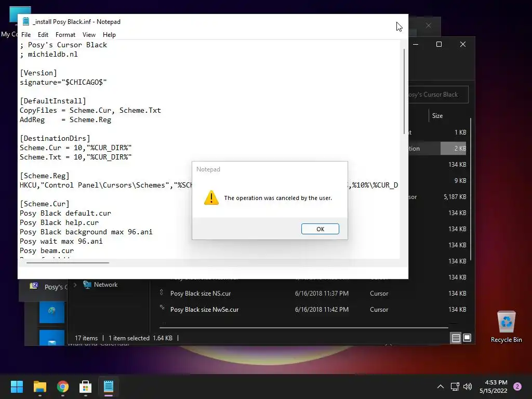Select the Recycle Bin desktop icon
This screenshot has height=399, width=532.
[x=506, y=326]
